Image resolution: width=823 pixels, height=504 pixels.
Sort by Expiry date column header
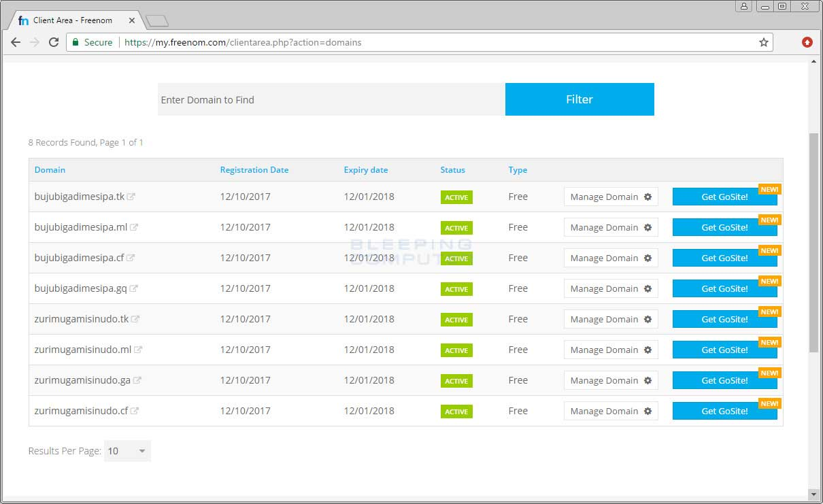[x=366, y=170]
